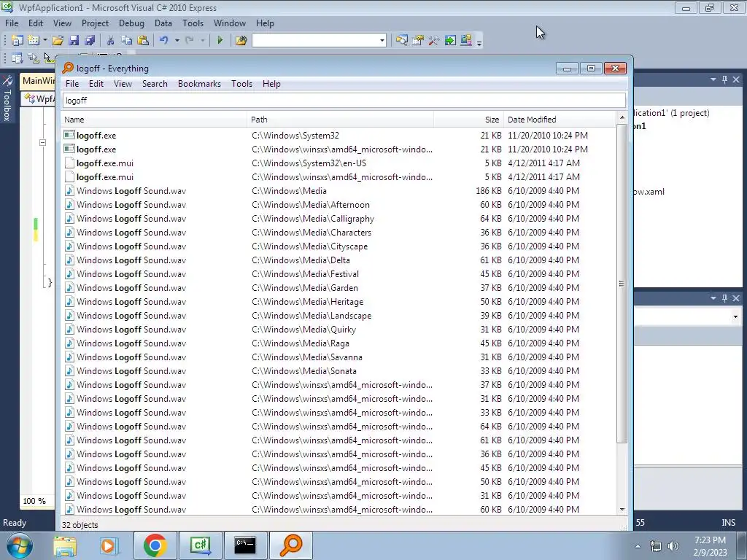Click the path C:\Windows\Media\Sonata
This screenshot has height=560, width=747.
point(304,371)
